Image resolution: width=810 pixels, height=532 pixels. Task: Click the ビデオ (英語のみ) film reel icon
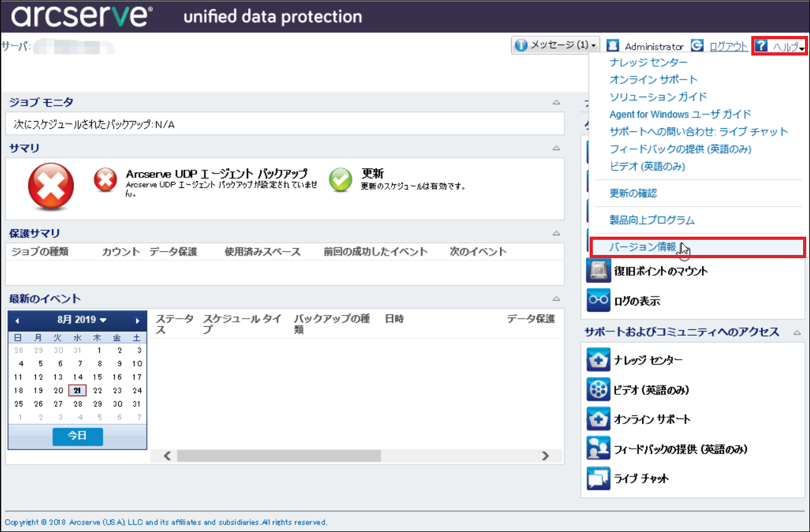(598, 389)
